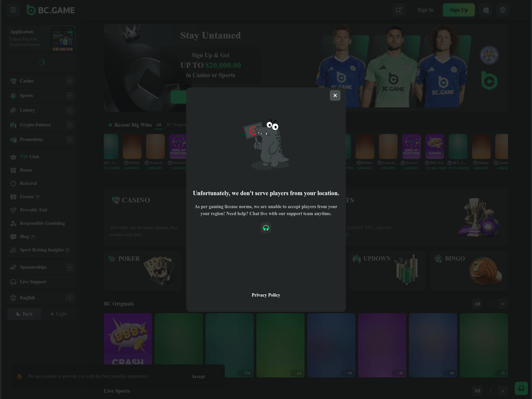The width and height of the screenshot is (532, 399).
Task: Click the Sign Up button
Action: pyautogui.click(x=459, y=10)
